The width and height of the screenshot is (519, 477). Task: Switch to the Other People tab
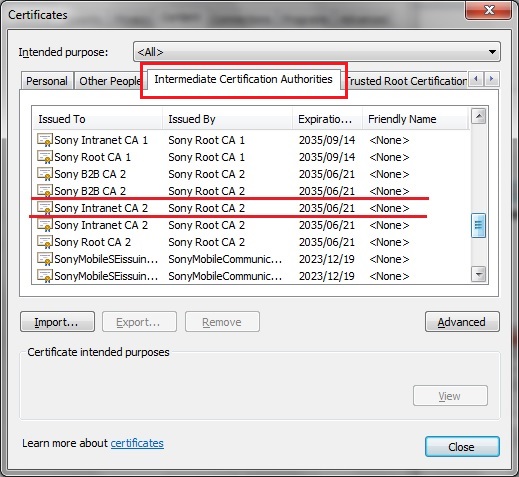coord(110,81)
